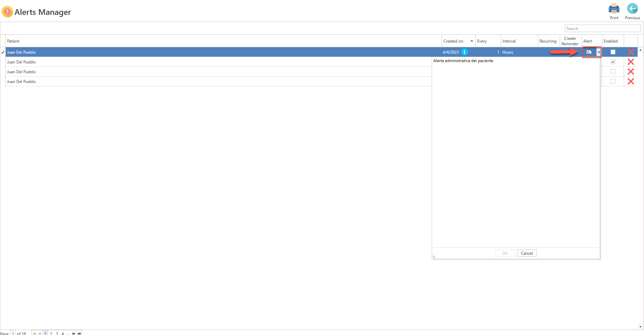Click the Search input field
644x335 pixels.
(x=603, y=29)
